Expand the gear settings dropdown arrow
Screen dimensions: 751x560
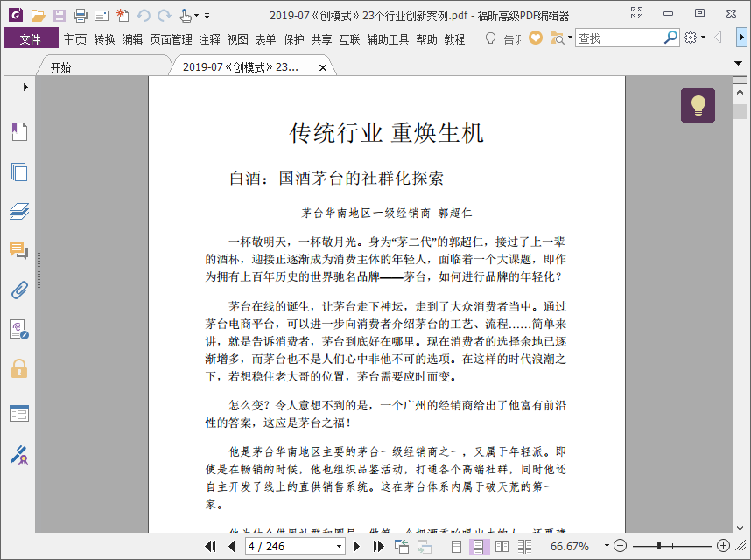point(703,38)
